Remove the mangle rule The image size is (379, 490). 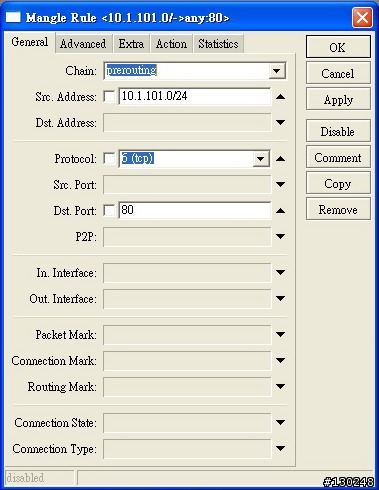[x=338, y=209]
